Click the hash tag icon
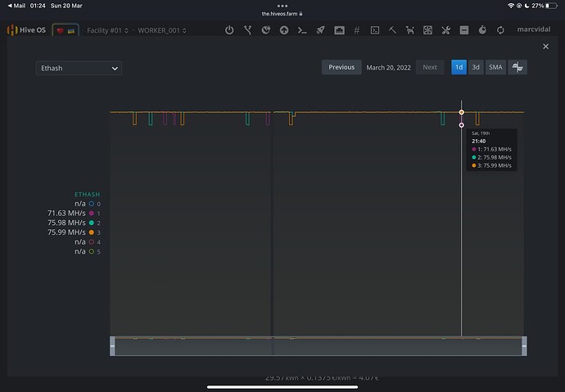Image resolution: width=565 pixels, height=392 pixels. point(357,30)
